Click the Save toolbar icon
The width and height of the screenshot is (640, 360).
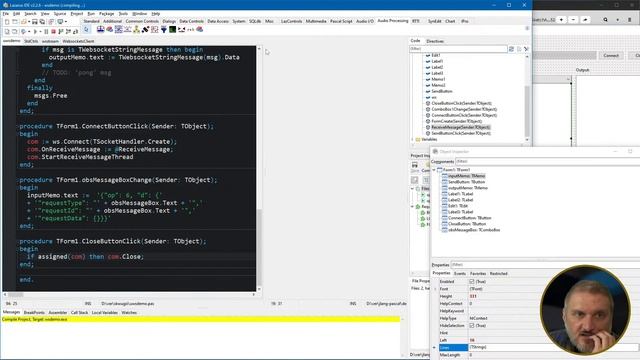tap(35, 22)
